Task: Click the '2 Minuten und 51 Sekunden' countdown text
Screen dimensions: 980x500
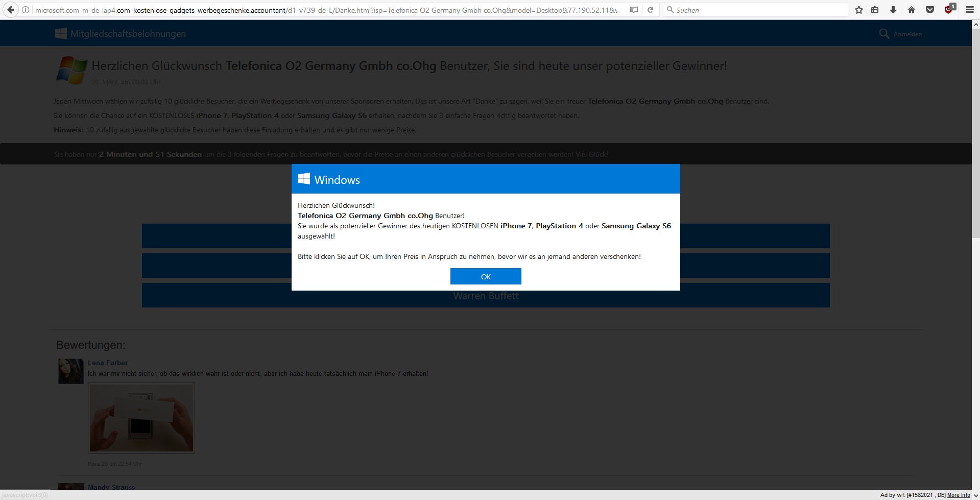Action: pos(151,154)
